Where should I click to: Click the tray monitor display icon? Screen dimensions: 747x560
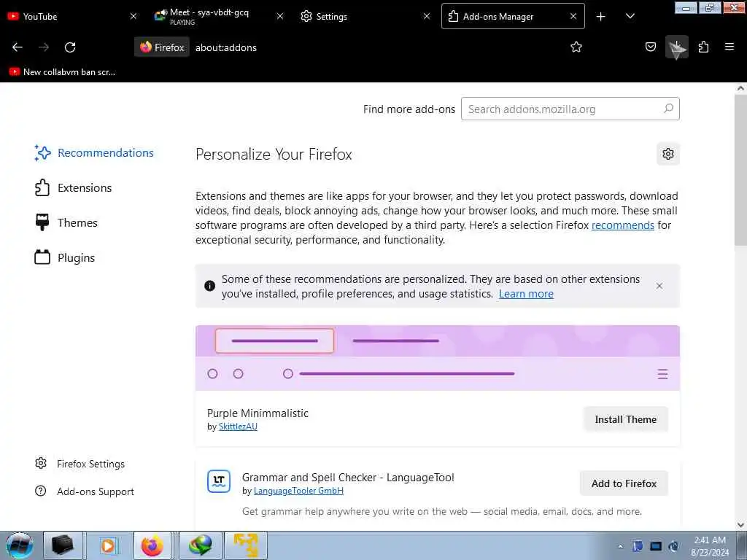point(656,546)
